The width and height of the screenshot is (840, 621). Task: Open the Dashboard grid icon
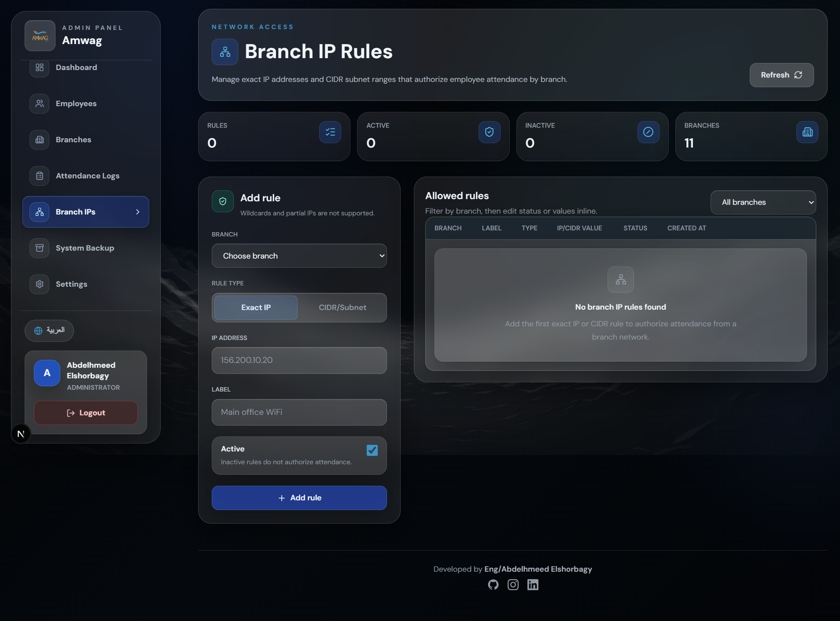tap(40, 67)
